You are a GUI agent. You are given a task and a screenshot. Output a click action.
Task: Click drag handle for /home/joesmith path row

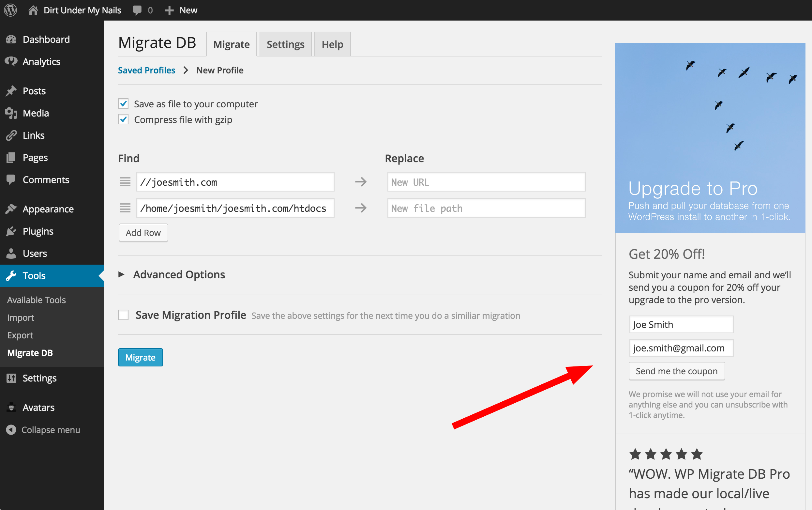pyautogui.click(x=125, y=208)
